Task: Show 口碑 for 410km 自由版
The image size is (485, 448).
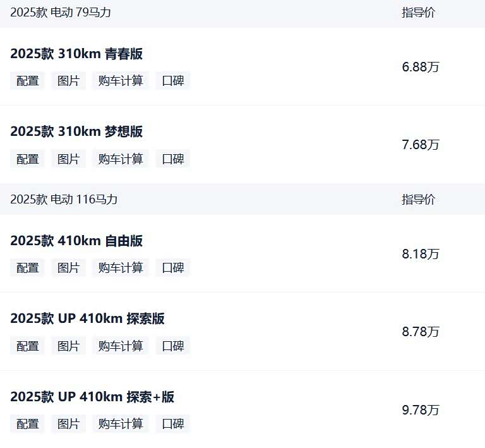Action: 173,268
